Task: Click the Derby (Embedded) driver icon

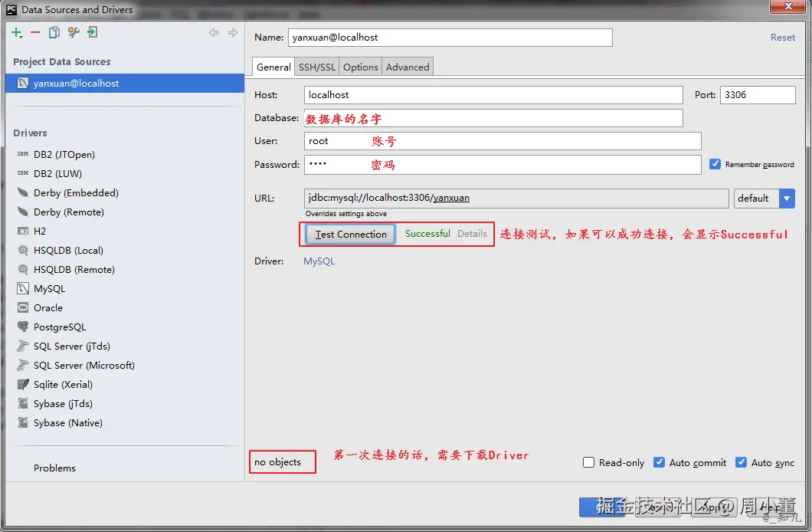Action: tap(23, 192)
